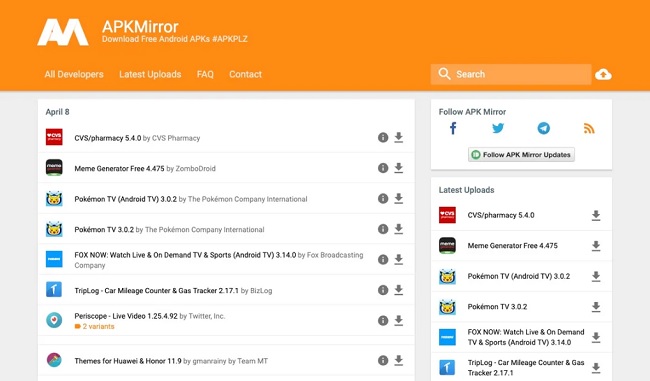Image resolution: width=650 pixels, height=381 pixels.
Task: Focus the Search input field
Action: 511,74
